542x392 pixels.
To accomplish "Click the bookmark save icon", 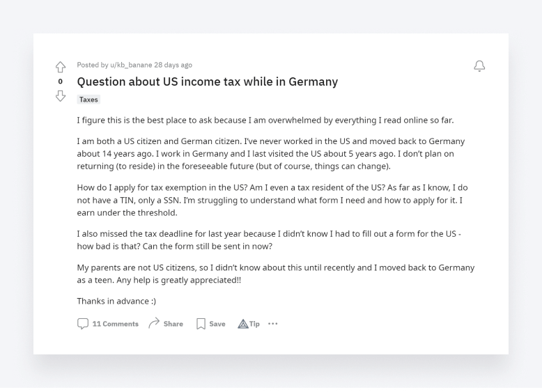I will click(x=201, y=324).
